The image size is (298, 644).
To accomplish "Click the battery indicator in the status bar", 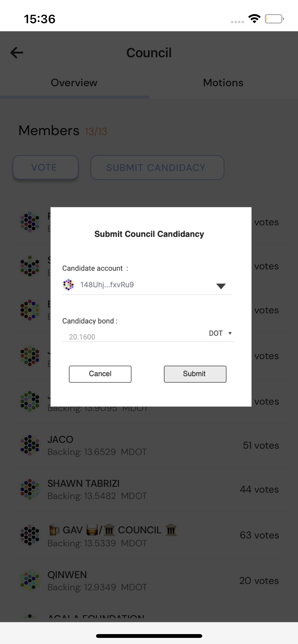I will pos(274,19).
